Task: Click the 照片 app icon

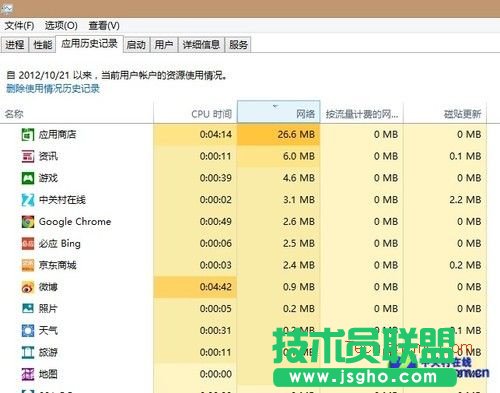Action: pos(28,309)
